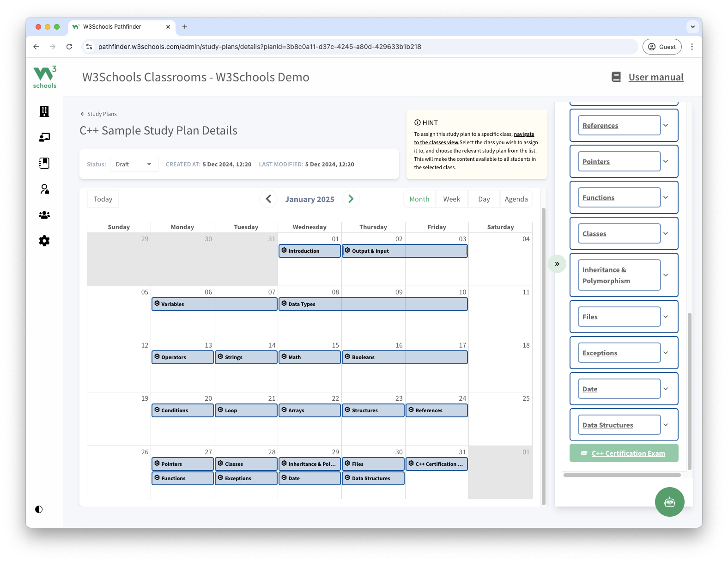
Task: Go to the previous month arrow
Action: click(268, 199)
